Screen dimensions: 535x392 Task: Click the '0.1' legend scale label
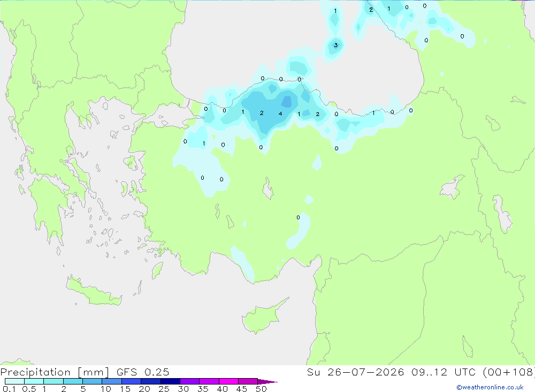[9, 389]
